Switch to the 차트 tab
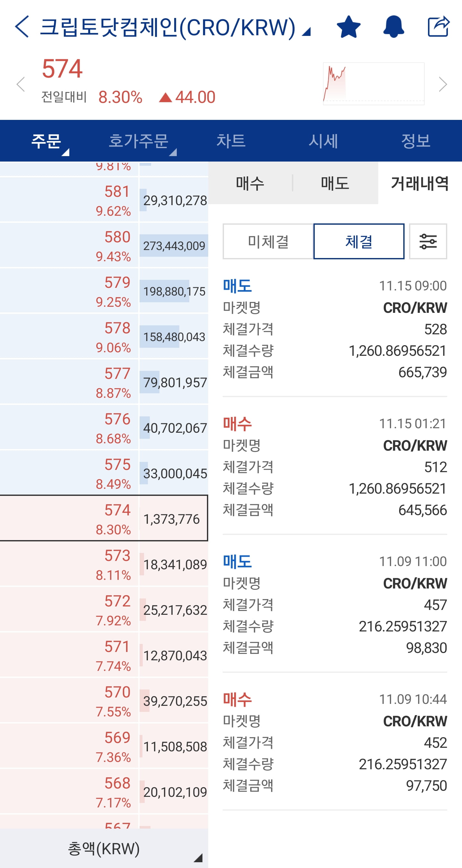This screenshot has height=868, width=462. tap(231, 141)
